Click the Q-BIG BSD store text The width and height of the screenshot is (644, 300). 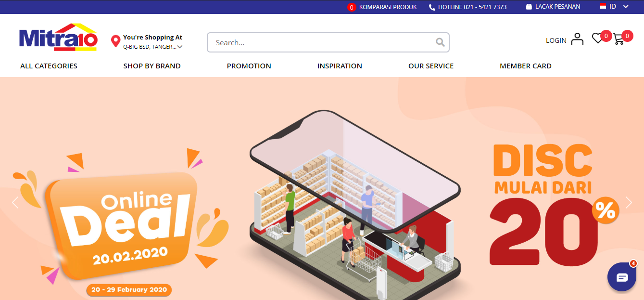(x=150, y=47)
